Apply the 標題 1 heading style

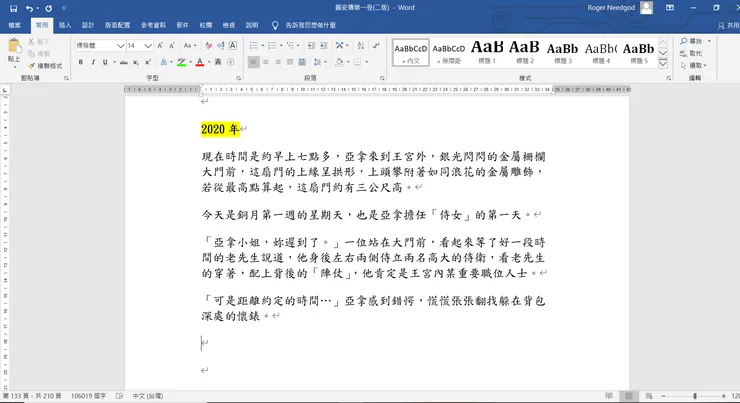point(487,52)
